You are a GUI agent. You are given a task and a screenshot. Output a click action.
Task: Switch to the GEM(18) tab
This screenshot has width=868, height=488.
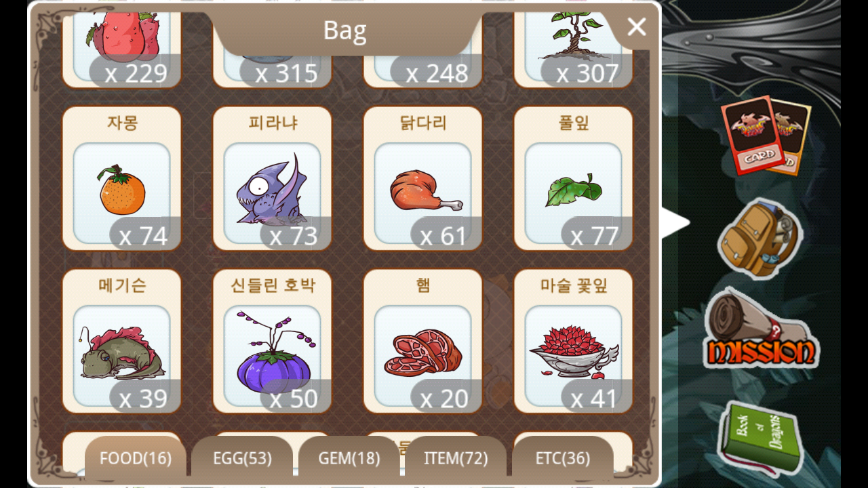349,459
